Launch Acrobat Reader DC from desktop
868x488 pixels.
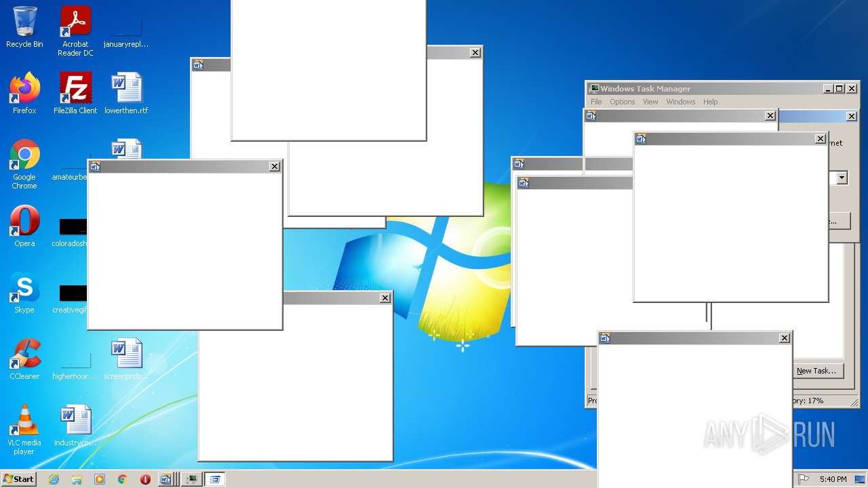point(75,31)
